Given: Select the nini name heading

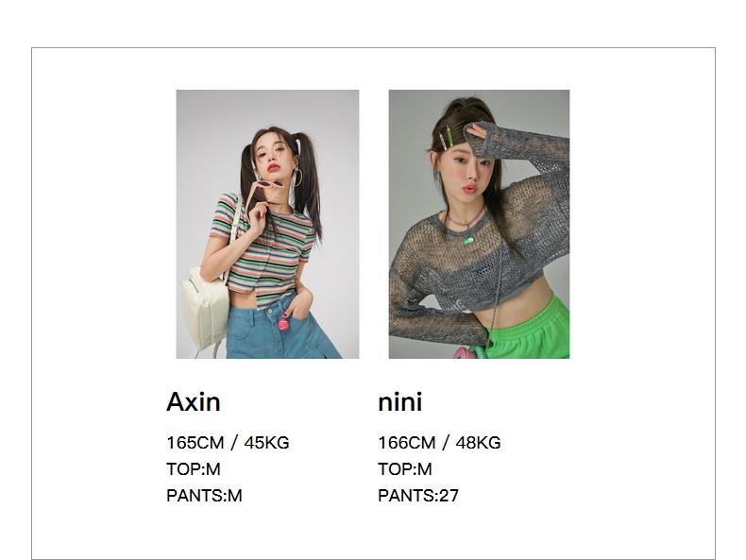Looking at the screenshot, I should [399, 402].
